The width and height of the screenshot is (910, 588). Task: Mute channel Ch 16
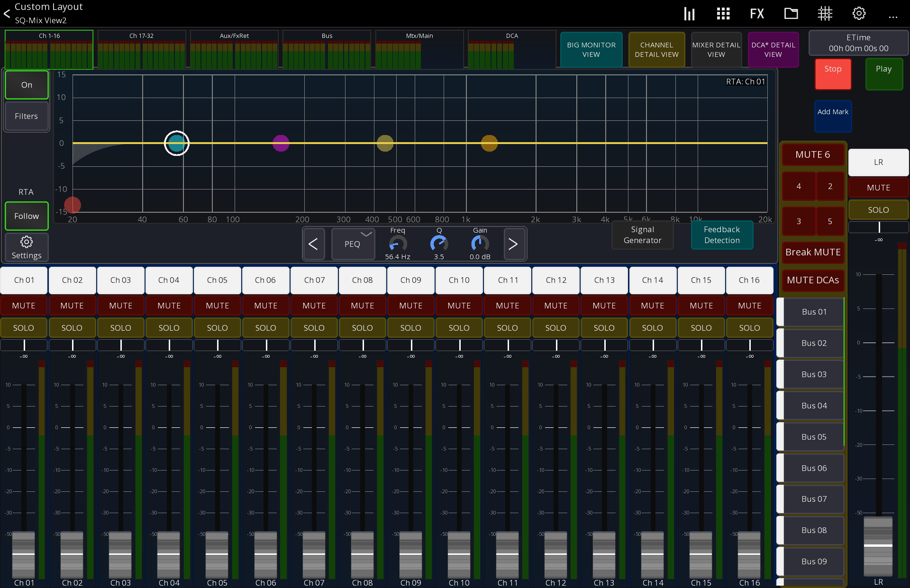click(749, 306)
